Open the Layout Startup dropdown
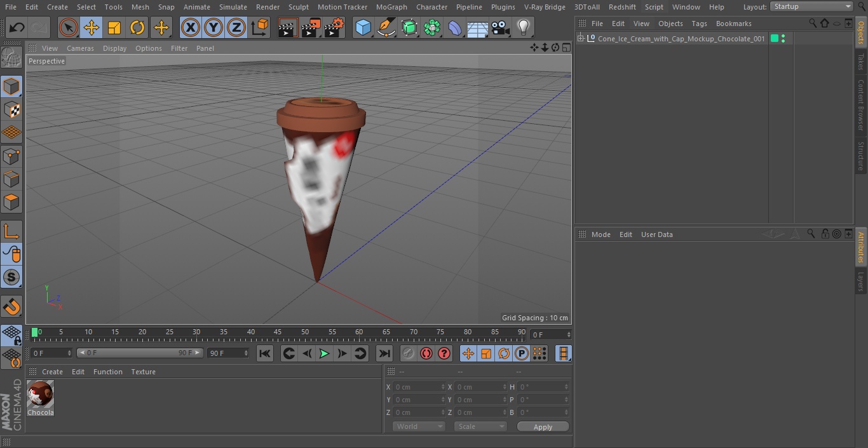Viewport: 868px width, 448px height. pos(811,6)
